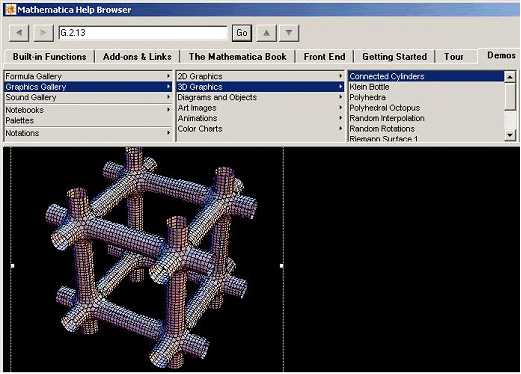The image size is (521, 374).
Task: Expand the Animations arrow
Action: point(340,118)
